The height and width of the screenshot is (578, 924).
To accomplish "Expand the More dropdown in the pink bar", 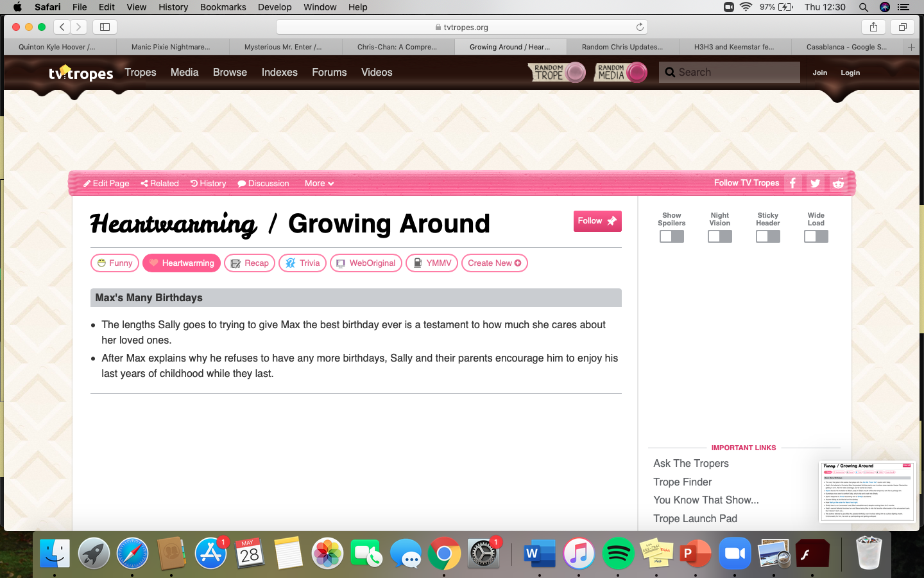I will point(319,183).
